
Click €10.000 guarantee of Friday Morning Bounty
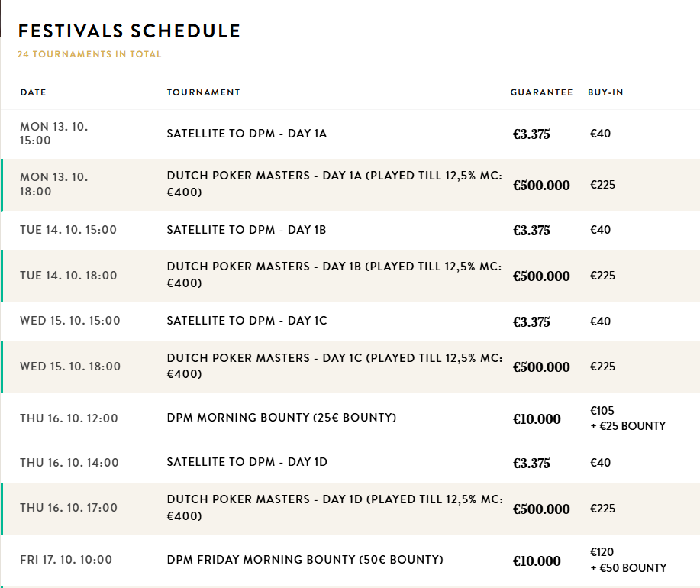coord(537,561)
